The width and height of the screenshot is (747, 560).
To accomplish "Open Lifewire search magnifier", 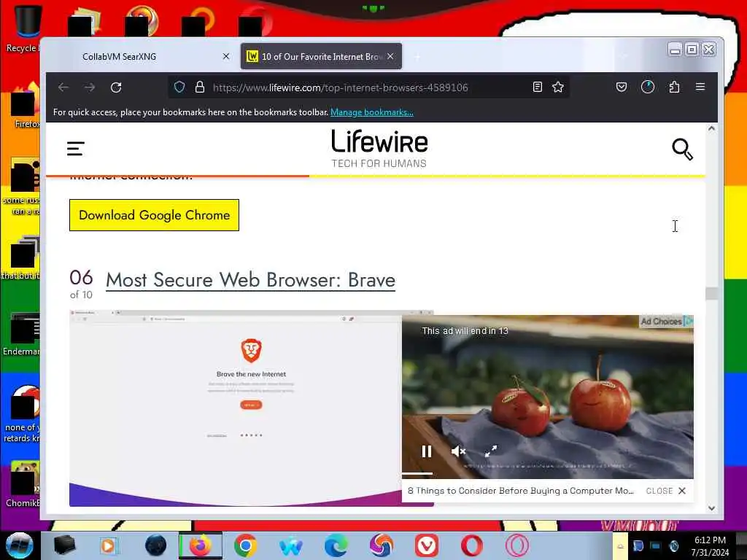I will [x=682, y=149].
